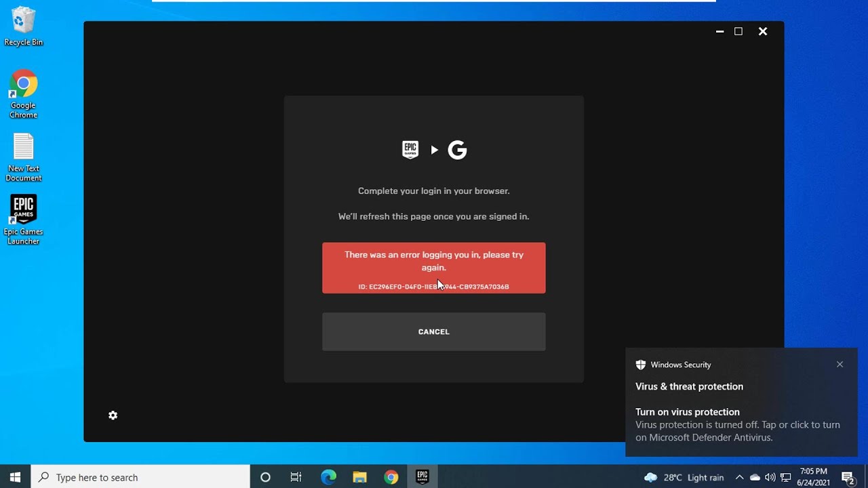Minimize the Epic Games Launcher window
Image resolution: width=868 pixels, height=488 pixels.
(719, 31)
